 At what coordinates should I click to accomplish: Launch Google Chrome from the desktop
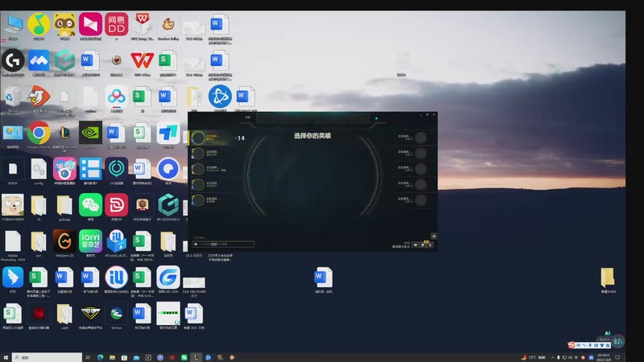pyautogui.click(x=39, y=133)
